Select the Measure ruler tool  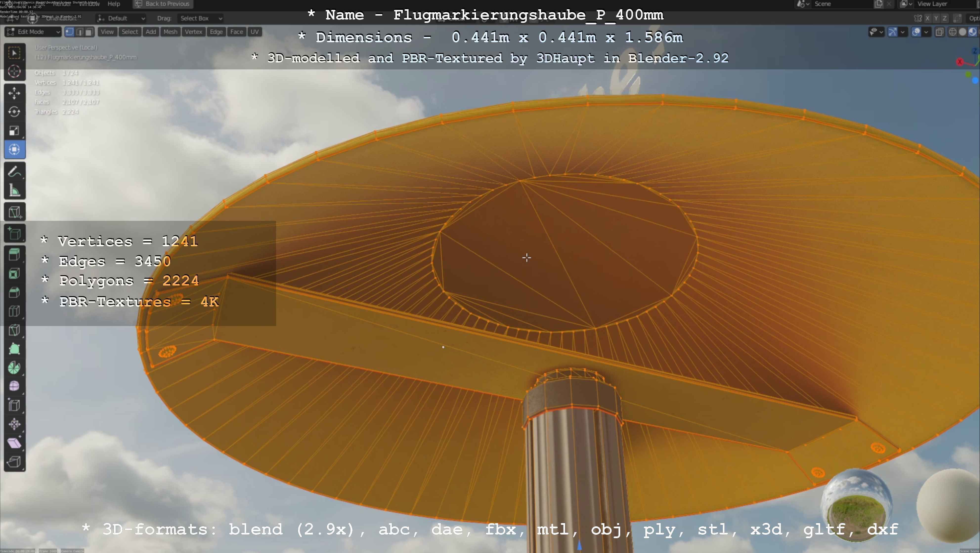(x=14, y=190)
